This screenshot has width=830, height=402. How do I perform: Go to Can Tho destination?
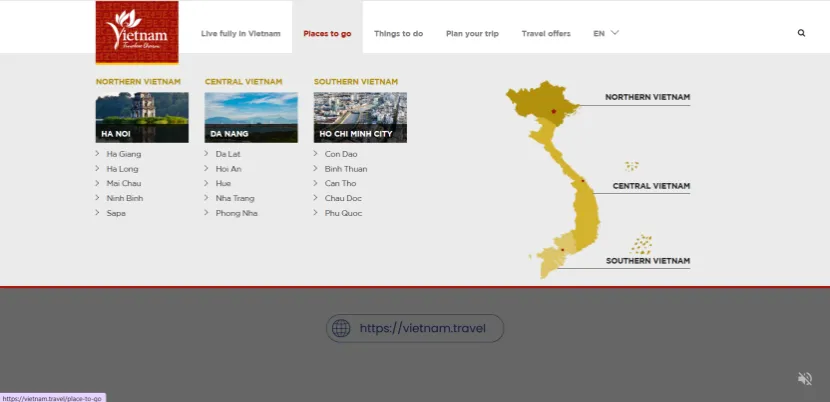tap(340, 183)
